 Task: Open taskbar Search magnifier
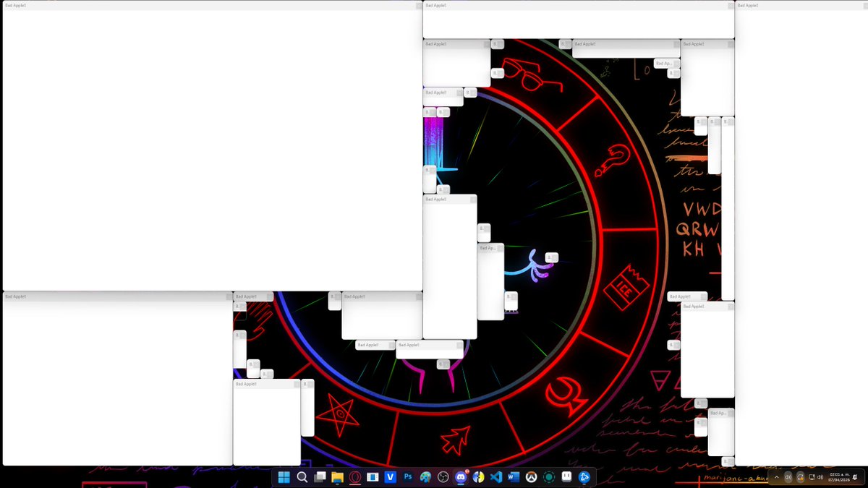click(302, 477)
